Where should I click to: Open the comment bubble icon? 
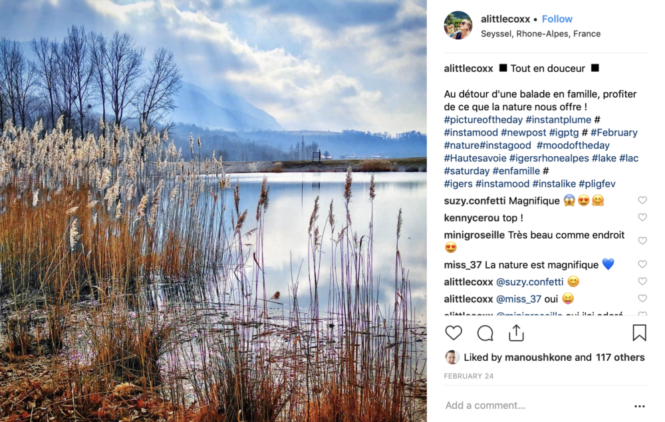(x=485, y=333)
